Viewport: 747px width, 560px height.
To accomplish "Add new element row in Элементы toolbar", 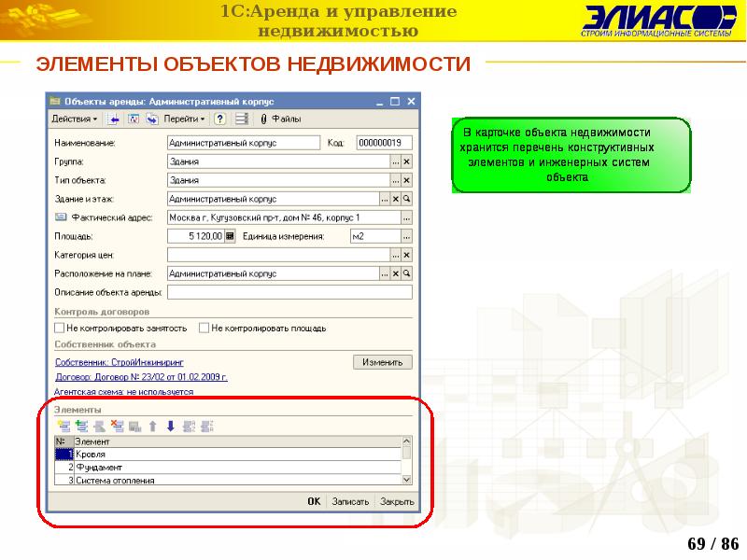I will point(63,427).
